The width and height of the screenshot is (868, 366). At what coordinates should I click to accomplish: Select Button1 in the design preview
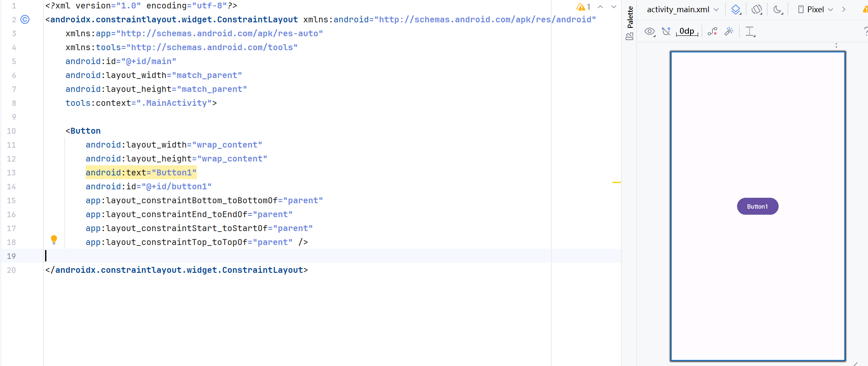tap(757, 207)
